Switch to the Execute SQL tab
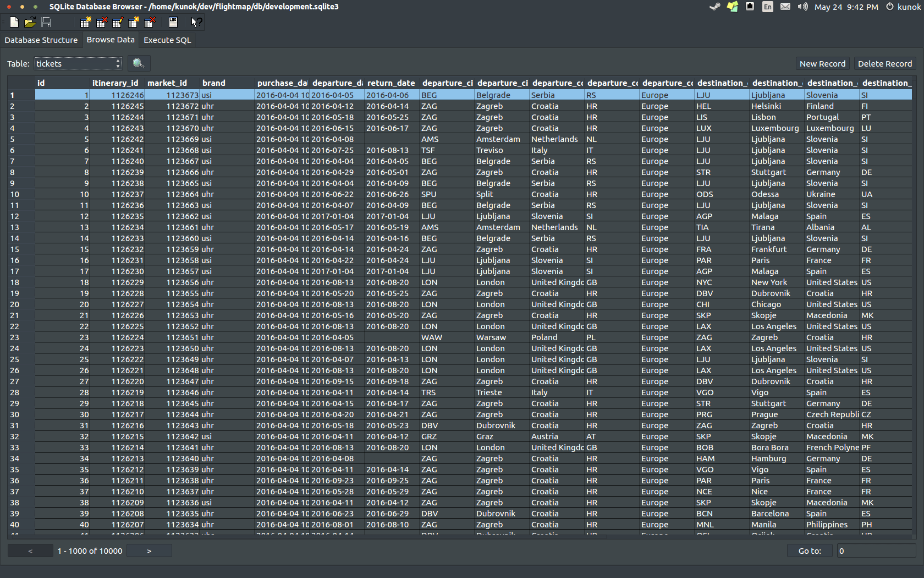Image resolution: width=924 pixels, height=578 pixels. pos(167,40)
